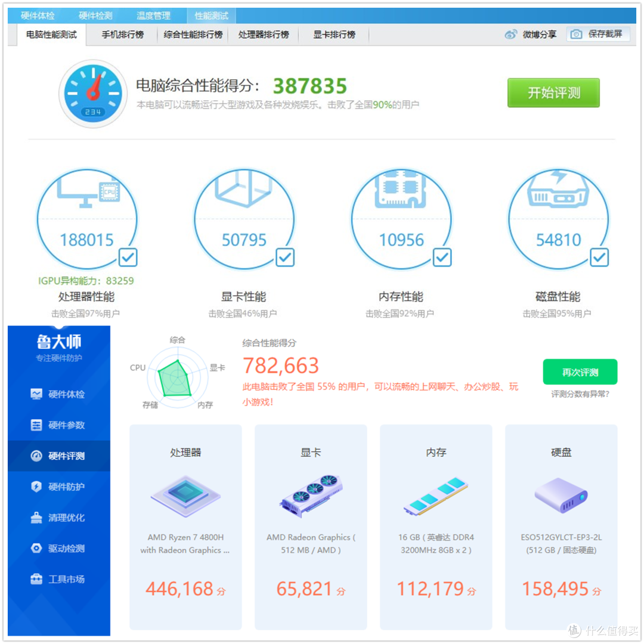Image resolution: width=644 pixels, height=644 pixels.
Task: Click the 158,495 disk score
Action: (561, 589)
